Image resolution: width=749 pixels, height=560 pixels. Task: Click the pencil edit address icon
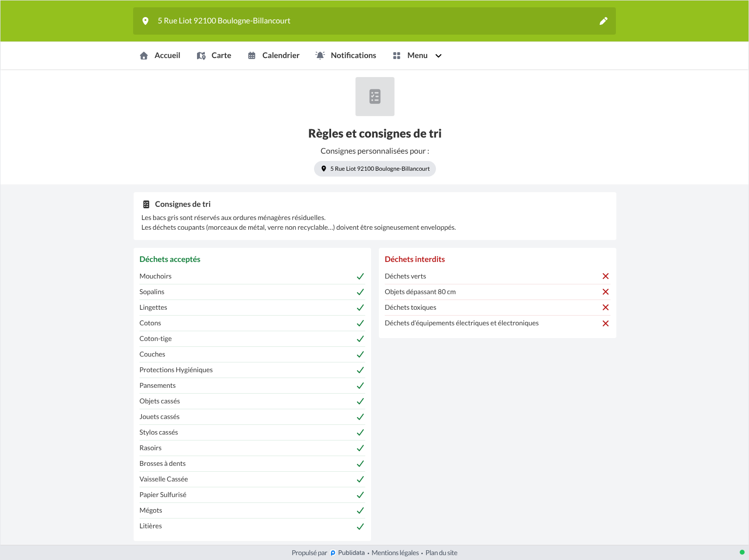[x=603, y=21]
